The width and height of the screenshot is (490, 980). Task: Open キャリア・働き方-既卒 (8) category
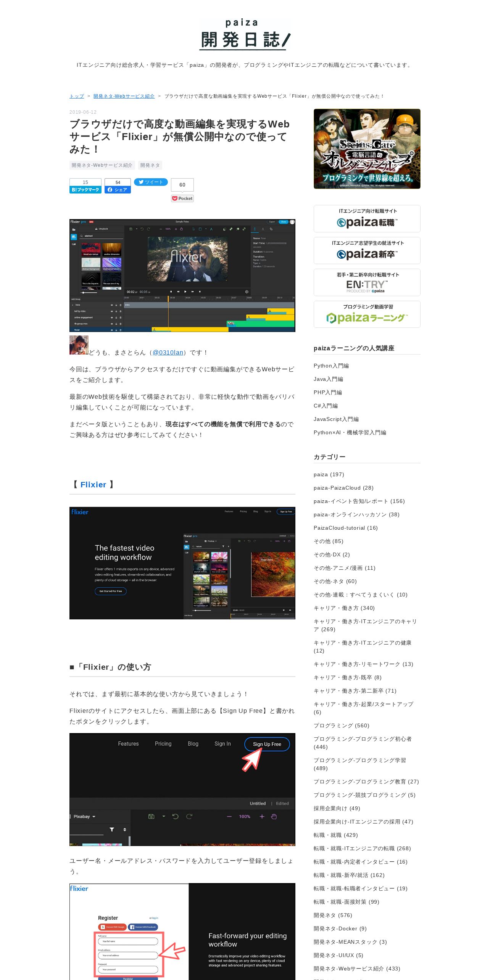point(348,677)
